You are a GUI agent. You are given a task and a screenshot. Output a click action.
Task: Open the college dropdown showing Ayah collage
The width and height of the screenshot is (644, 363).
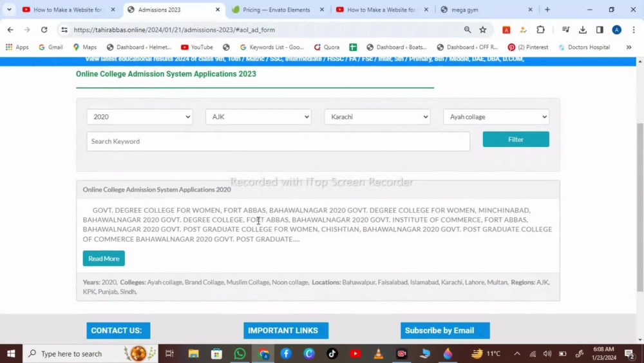[x=496, y=117]
